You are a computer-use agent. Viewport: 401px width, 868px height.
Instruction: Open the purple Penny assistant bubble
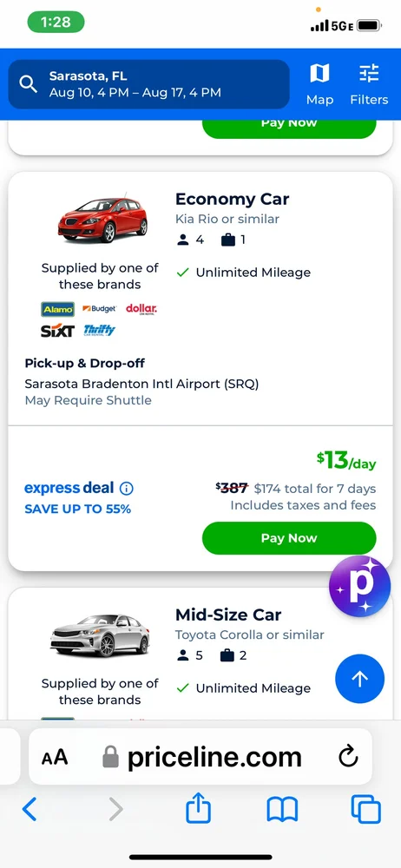(x=360, y=586)
